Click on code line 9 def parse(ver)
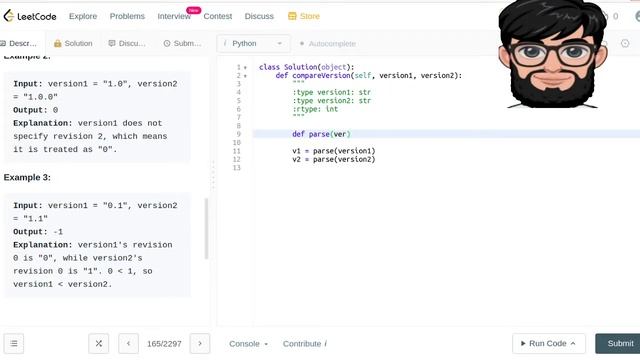The height and width of the screenshot is (360, 640). [321, 134]
